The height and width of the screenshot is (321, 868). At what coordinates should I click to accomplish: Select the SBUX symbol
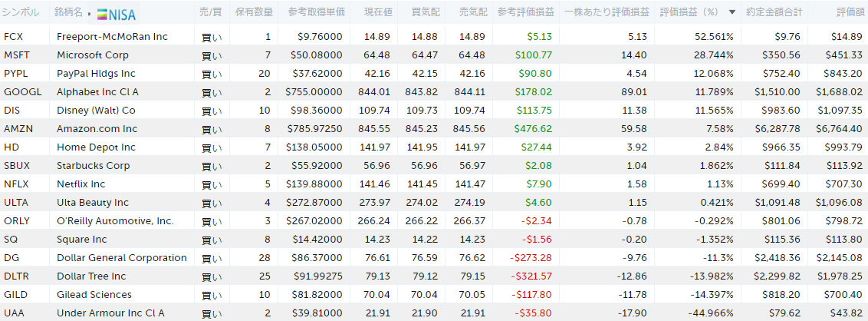tap(15, 165)
